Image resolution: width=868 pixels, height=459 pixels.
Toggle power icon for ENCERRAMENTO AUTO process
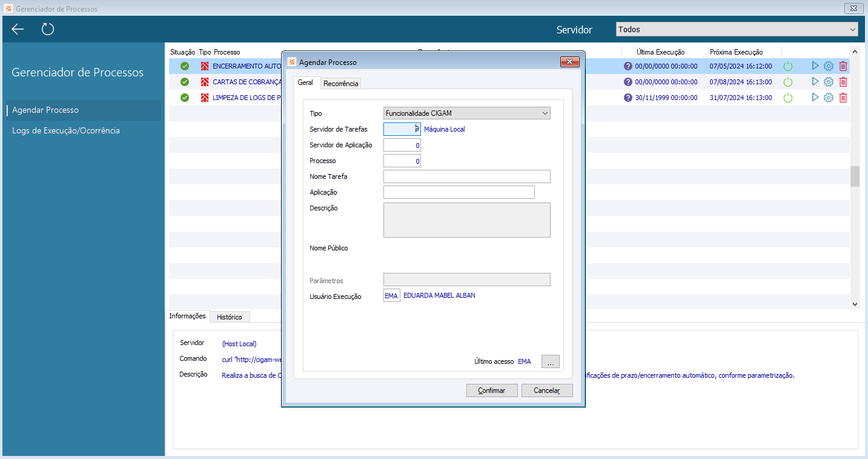point(788,66)
